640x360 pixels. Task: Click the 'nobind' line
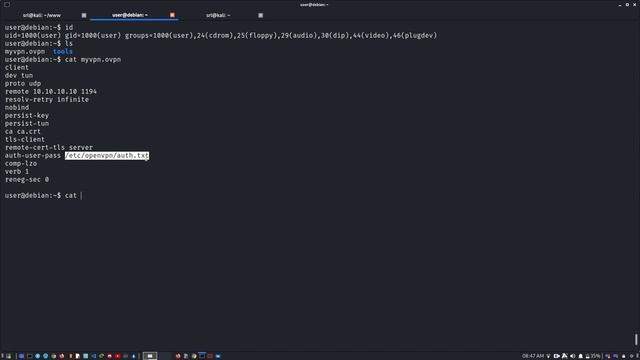[x=17, y=107]
